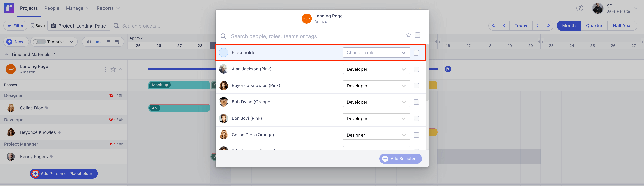Click the blue milestone flag marker
The width and height of the screenshot is (644, 186).
448,69
